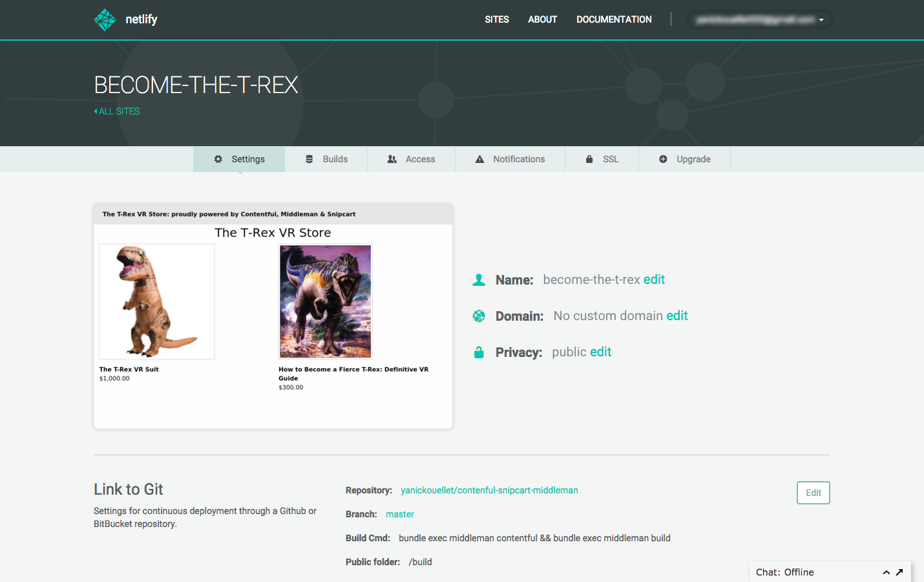Click the warning triangle Notifications icon
The width and height of the screenshot is (924, 582).
(x=479, y=159)
